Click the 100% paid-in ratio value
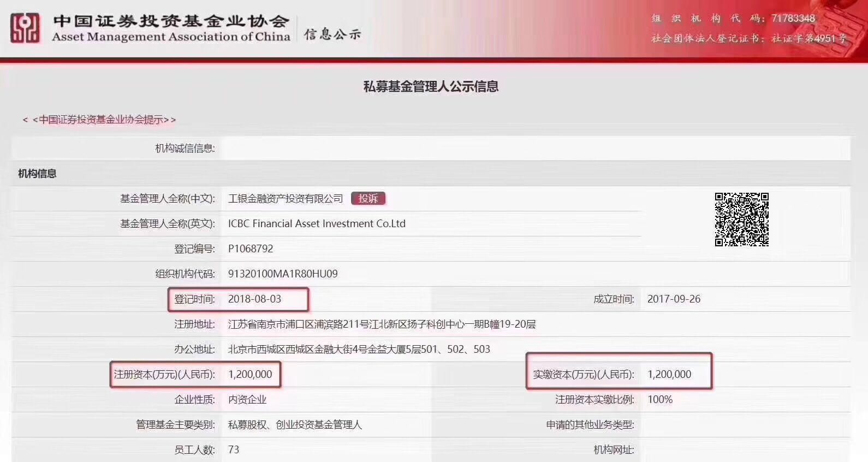The width and height of the screenshot is (868, 462). click(x=660, y=399)
